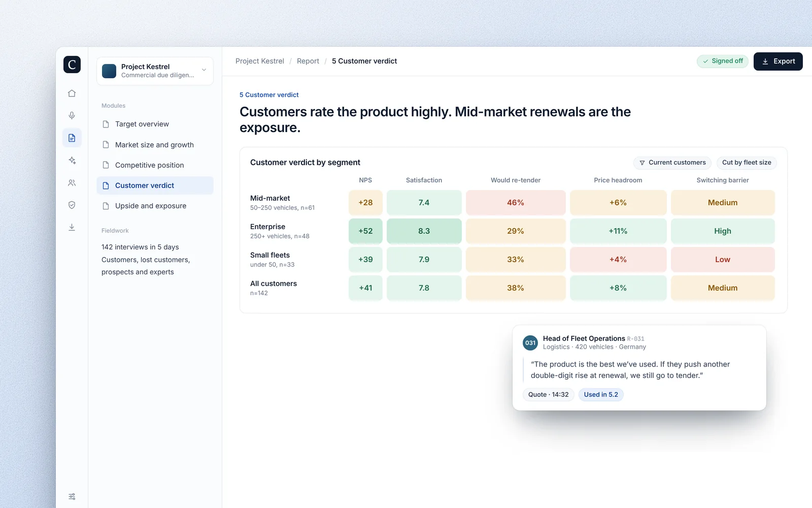Click Enterprise Switching barrier High cell
The image size is (812, 508).
(723, 231)
